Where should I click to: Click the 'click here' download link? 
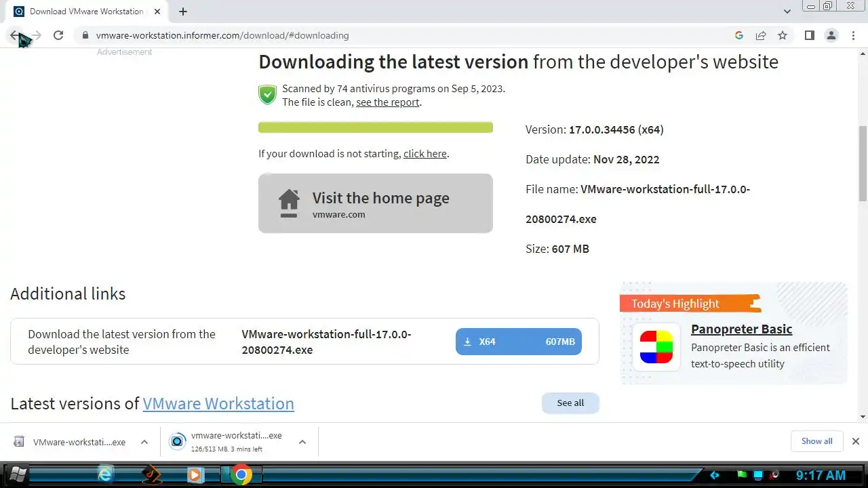(x=425, y=154)
